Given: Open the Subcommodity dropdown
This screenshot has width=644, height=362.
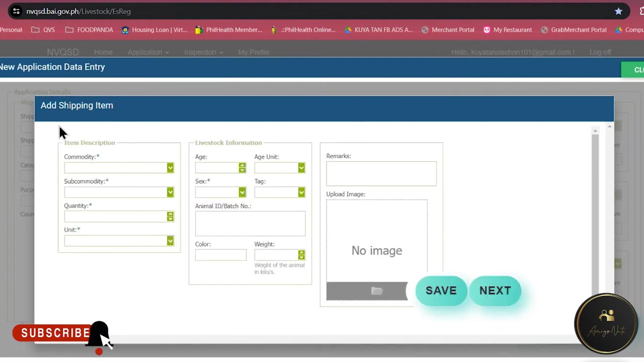Looking at the screenshot, I should pyautogui.click(x=170, y=192).
